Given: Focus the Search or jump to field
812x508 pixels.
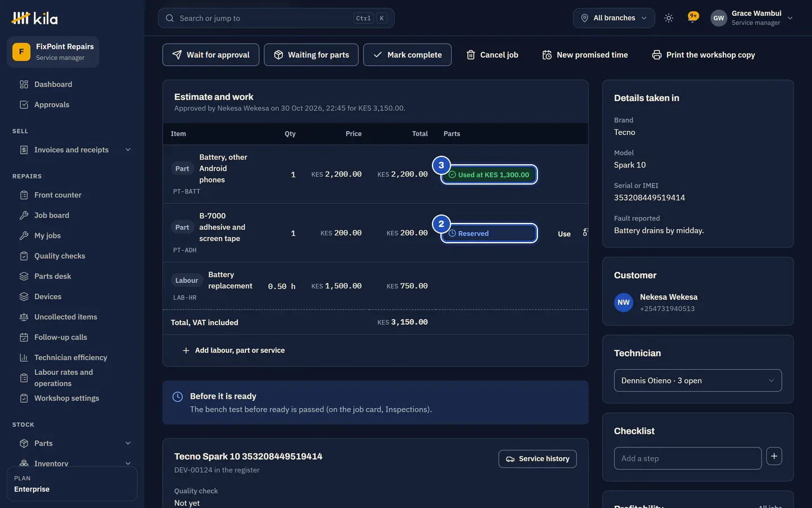Looking at the screenshot, I should pos(276,18).
